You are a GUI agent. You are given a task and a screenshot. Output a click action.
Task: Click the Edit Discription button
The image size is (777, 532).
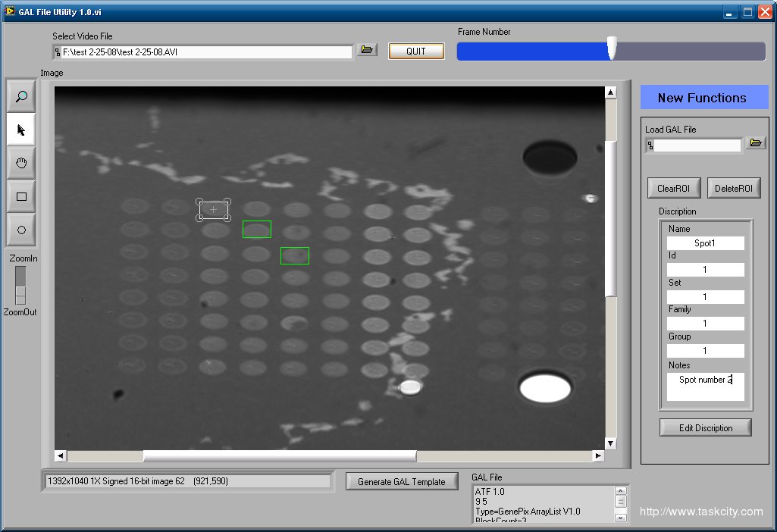[x=705, y=427]
